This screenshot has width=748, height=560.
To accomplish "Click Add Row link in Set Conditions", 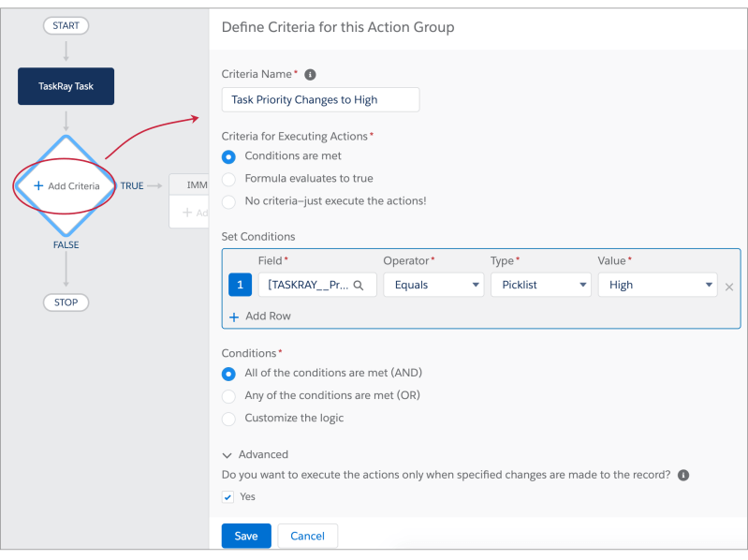I will tap(268, 317).
